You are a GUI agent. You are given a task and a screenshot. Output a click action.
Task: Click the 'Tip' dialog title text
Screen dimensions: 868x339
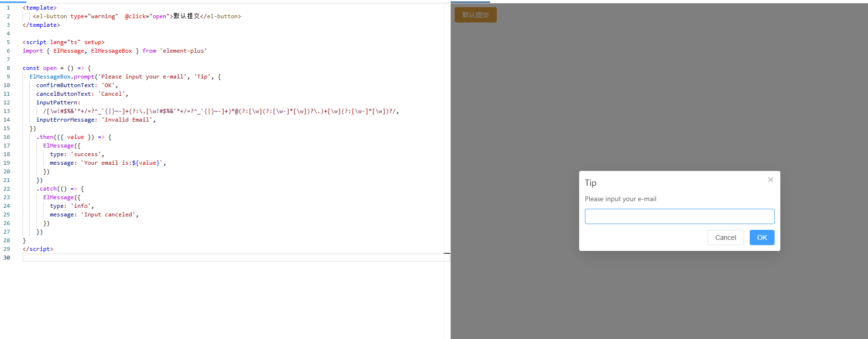[591, 183]
